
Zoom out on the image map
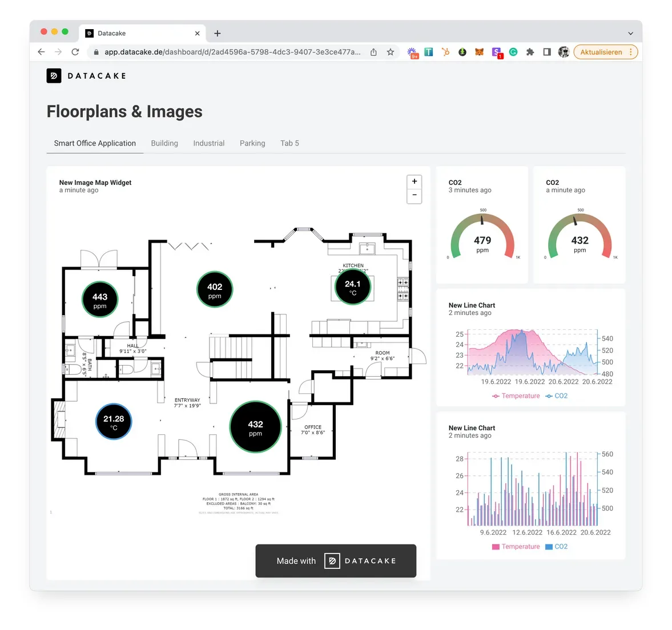coord(415,196)
